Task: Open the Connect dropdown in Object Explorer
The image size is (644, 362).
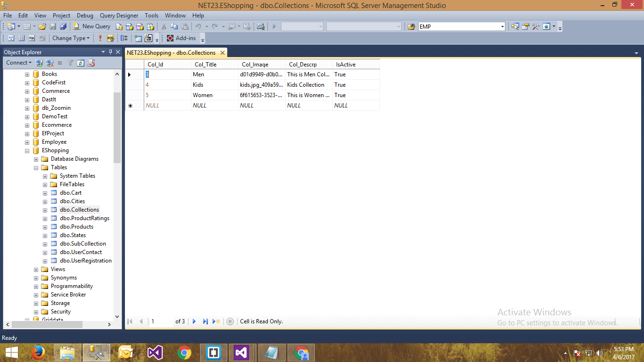Action: click(19, 63)
